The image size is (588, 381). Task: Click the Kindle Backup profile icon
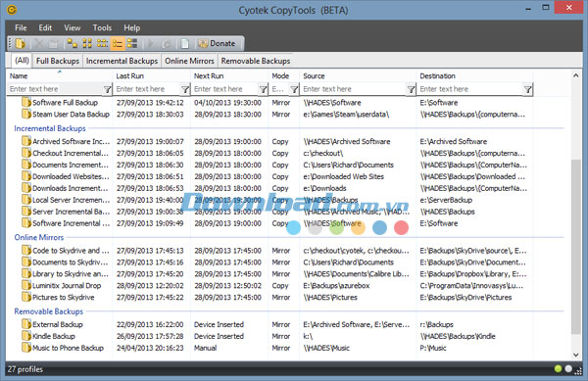point(26,336)
